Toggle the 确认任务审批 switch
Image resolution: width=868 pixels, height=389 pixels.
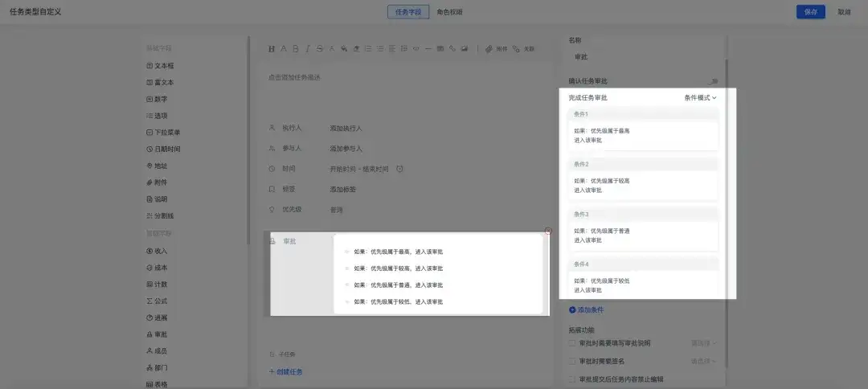[x=712, y=81]
